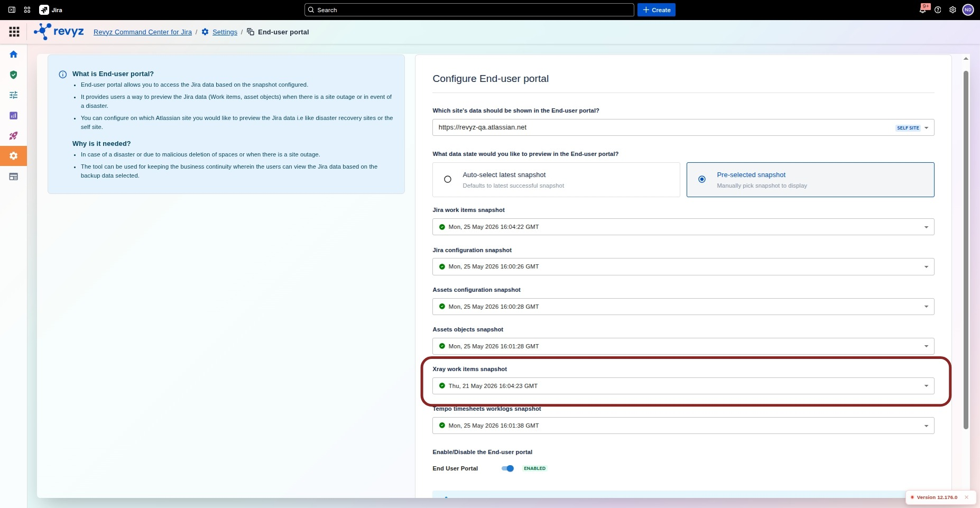Click the Assets objects snapshot label
Viewport: 980px width, 508px height.
pos(468,329)
